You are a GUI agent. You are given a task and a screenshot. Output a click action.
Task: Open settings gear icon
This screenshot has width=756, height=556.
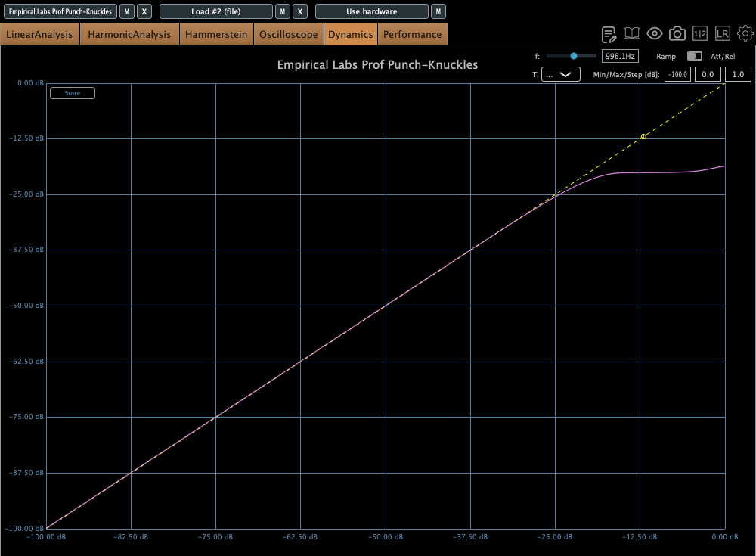[x=745, y=34]
